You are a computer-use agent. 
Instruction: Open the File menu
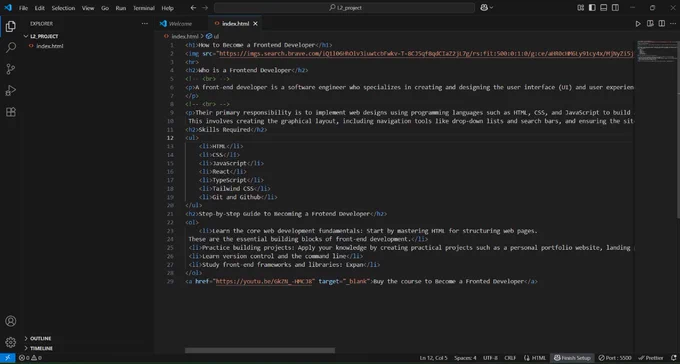click(23, 8)
